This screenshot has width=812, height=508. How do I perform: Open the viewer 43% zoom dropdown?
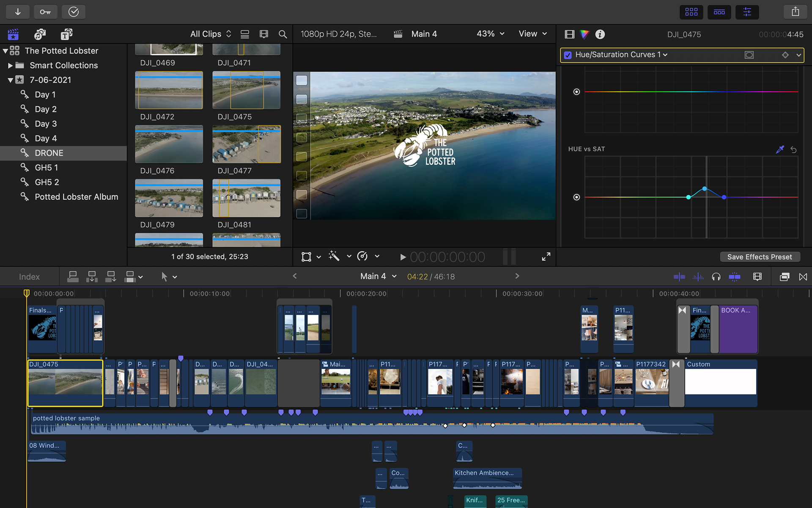tap(490, 33)
